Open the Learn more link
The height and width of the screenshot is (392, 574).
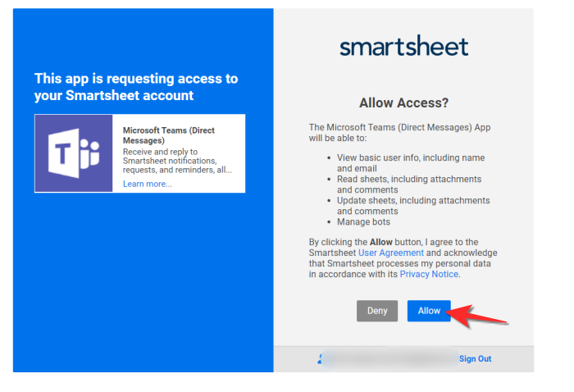point(147,184)
